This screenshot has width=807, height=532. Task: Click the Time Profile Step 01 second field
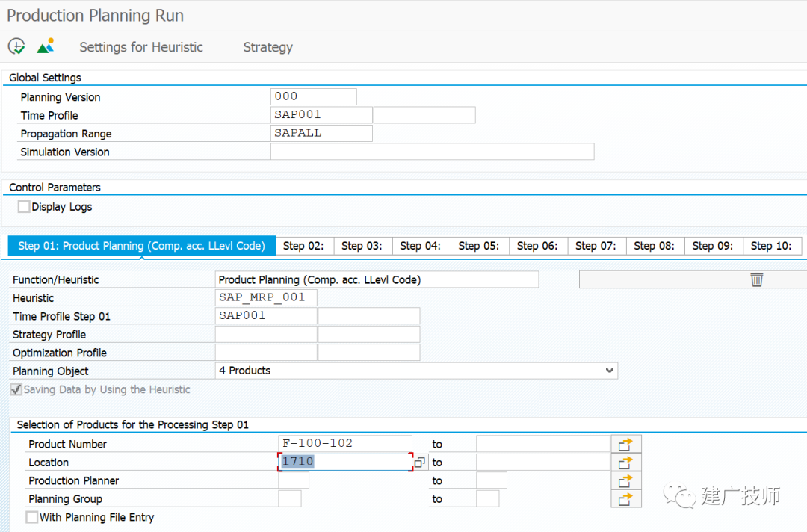(368, 315)
